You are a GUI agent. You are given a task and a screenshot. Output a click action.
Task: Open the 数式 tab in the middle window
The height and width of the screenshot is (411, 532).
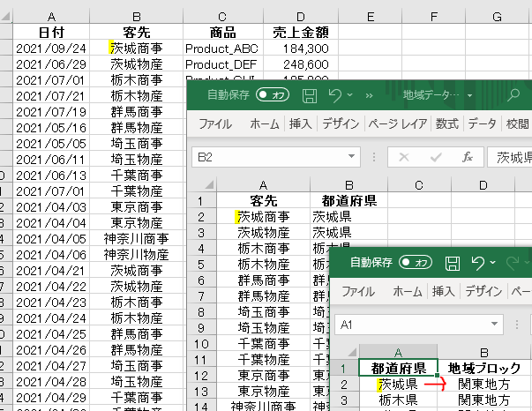click(446, 123)
